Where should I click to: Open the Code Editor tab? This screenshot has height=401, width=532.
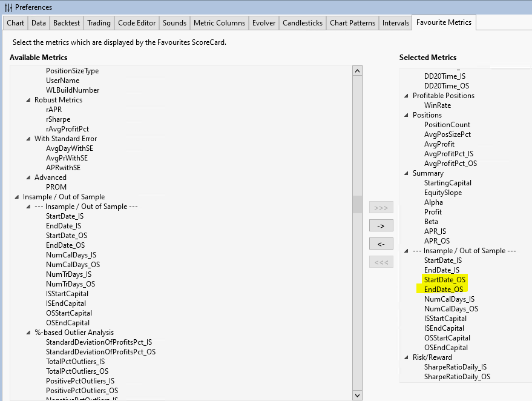(136, 23)
